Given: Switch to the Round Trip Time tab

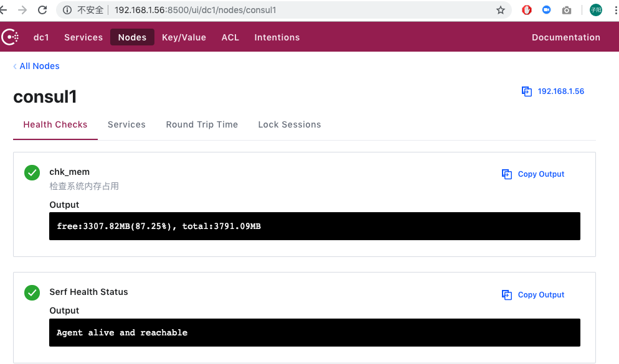Looking at the screenshot, I should point(202,124).
